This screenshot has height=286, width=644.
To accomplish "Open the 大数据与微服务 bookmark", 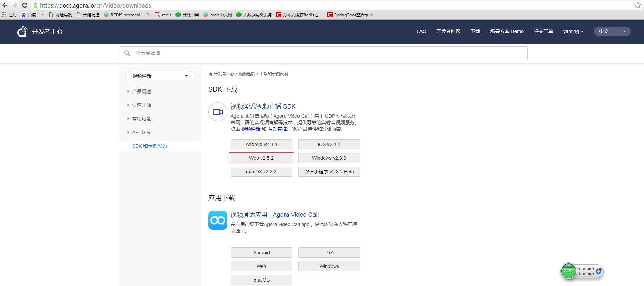I will [254, 15].
